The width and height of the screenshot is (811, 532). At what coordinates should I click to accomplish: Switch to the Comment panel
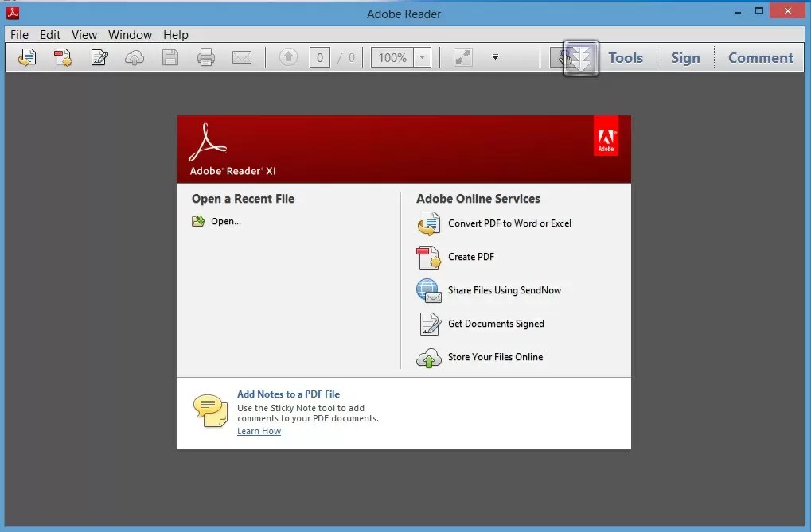760,57
